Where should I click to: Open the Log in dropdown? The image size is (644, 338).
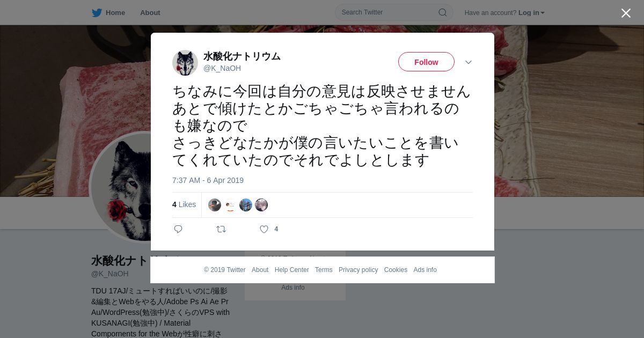click(x=531, y=13)
